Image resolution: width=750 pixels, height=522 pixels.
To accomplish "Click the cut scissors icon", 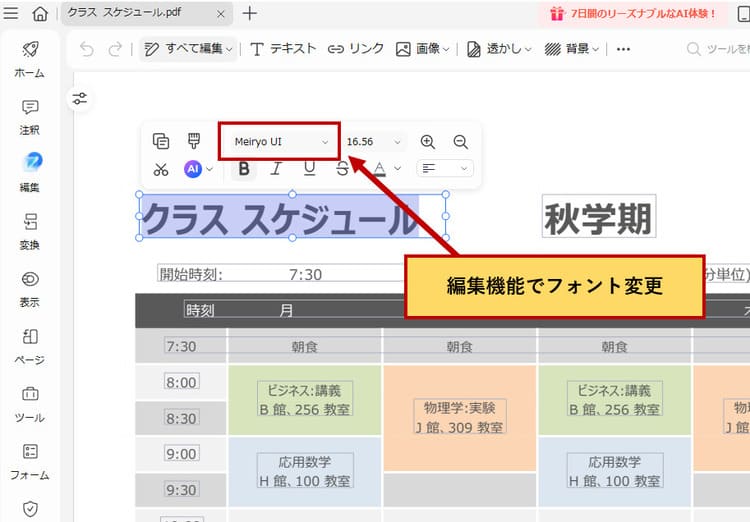I will pyautogui.click(x=161, y=169).
